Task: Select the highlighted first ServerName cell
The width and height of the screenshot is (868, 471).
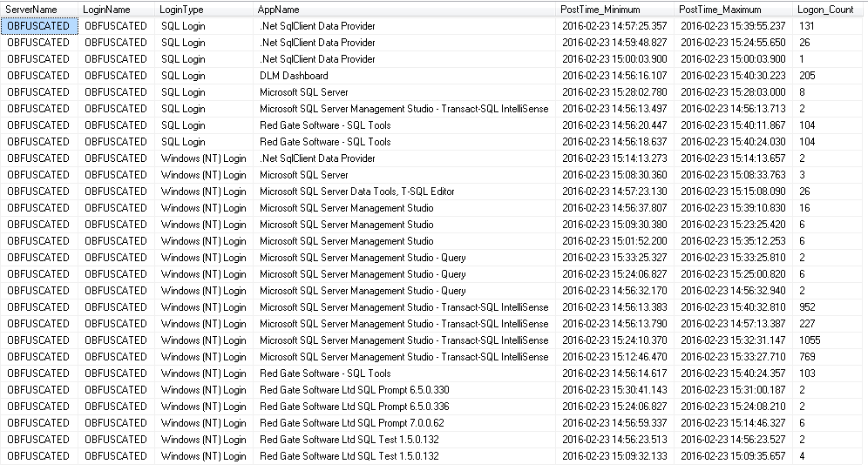Action: [x=38, y=26]
